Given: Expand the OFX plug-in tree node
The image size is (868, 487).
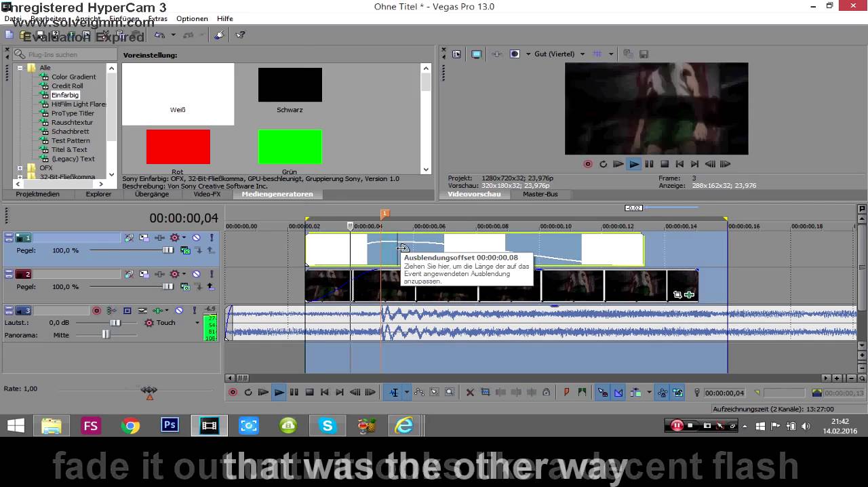Looking at the screenshot, I should (20, 168).
